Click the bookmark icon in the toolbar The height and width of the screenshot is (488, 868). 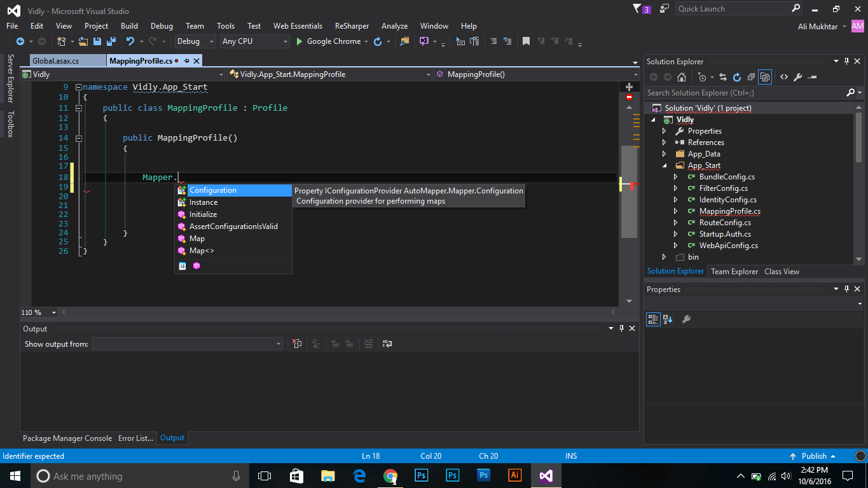click(x=526, y=41)
